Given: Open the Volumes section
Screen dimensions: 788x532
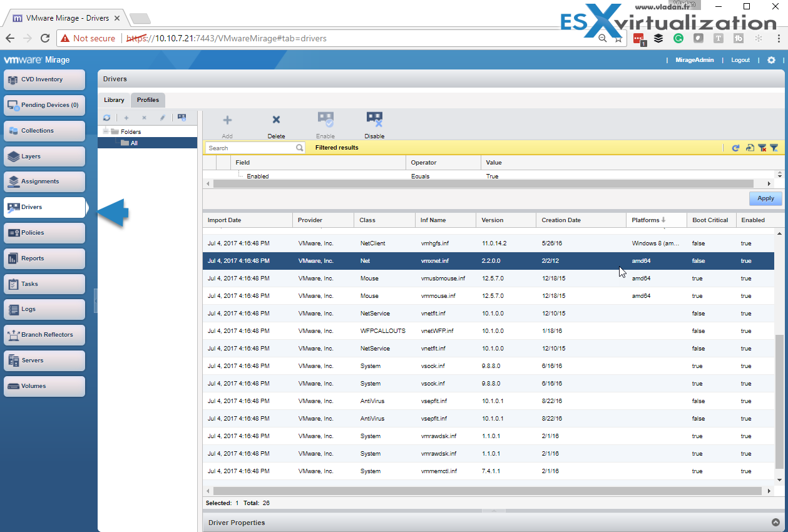Looking at the screenshot, I should pos(44,386).
